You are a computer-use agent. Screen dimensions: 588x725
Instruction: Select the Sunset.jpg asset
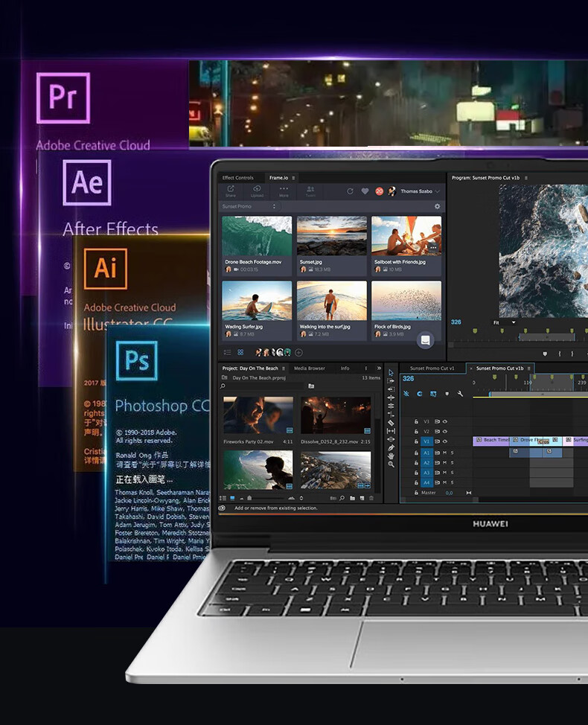[x=331, y=246]
